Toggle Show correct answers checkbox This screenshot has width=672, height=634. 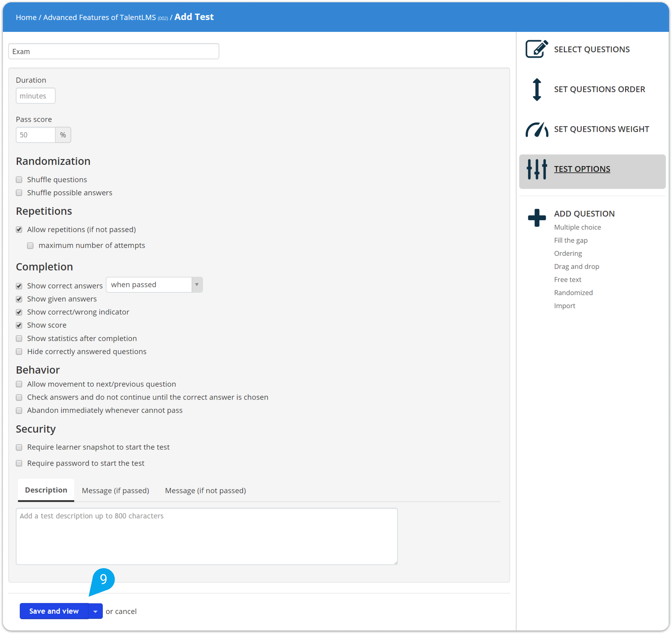coord(19,286)
